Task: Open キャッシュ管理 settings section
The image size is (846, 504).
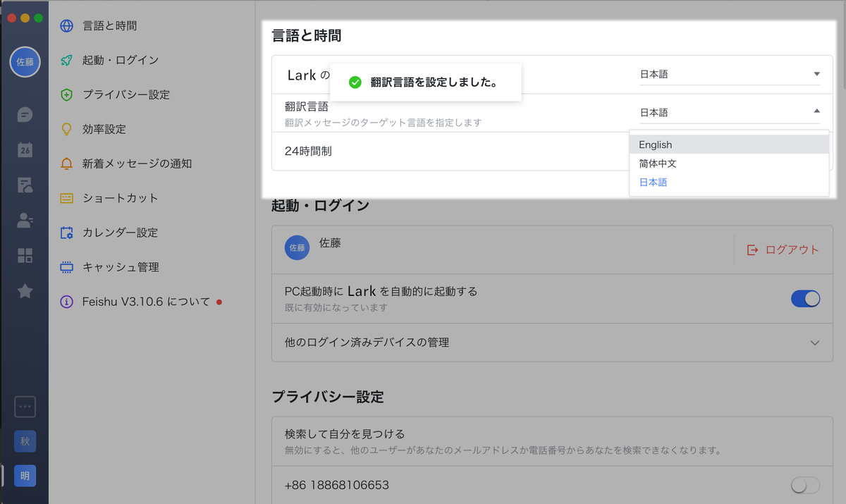Action: [x=121, y=267]
